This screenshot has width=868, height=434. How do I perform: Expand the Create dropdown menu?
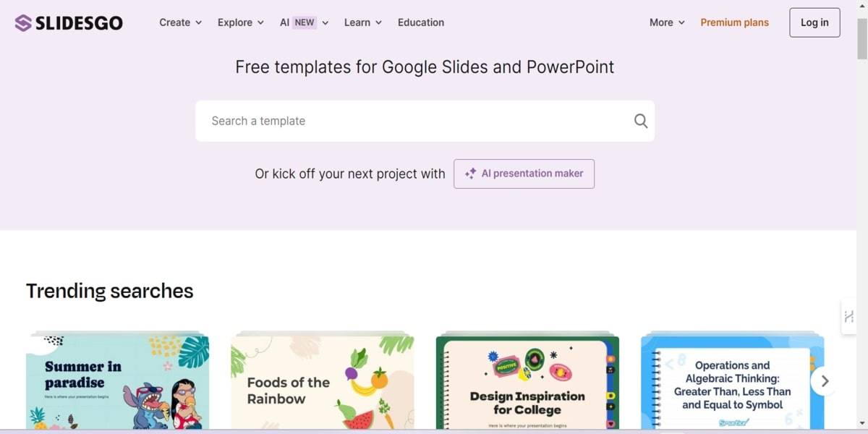[180, 22]
